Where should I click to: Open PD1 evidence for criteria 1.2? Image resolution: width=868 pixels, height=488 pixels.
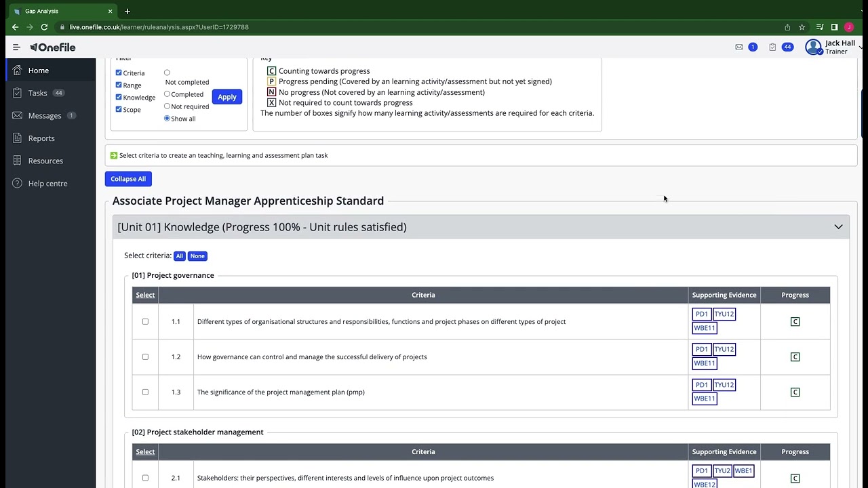[702, 349]
